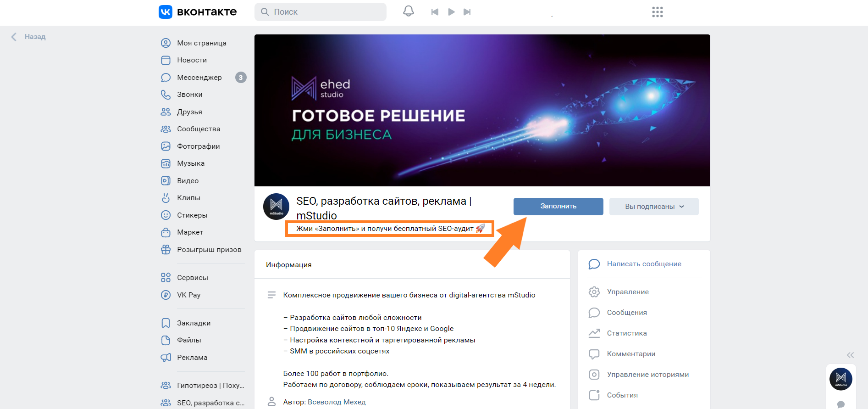Viewport: 868px width, 409px height.
Task: Click the community title SEO, разработка сайтов
Action: pos(384,208)
